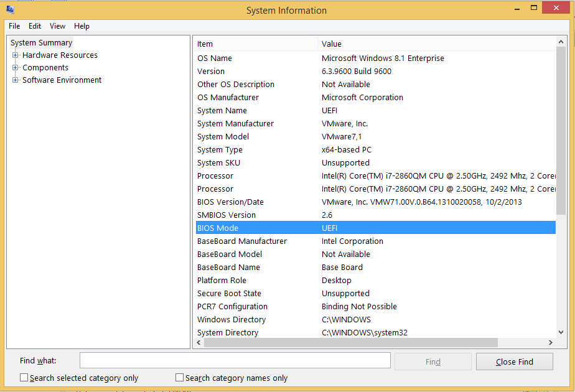
Task: Open the Edit menu
Action: point(35,26)
